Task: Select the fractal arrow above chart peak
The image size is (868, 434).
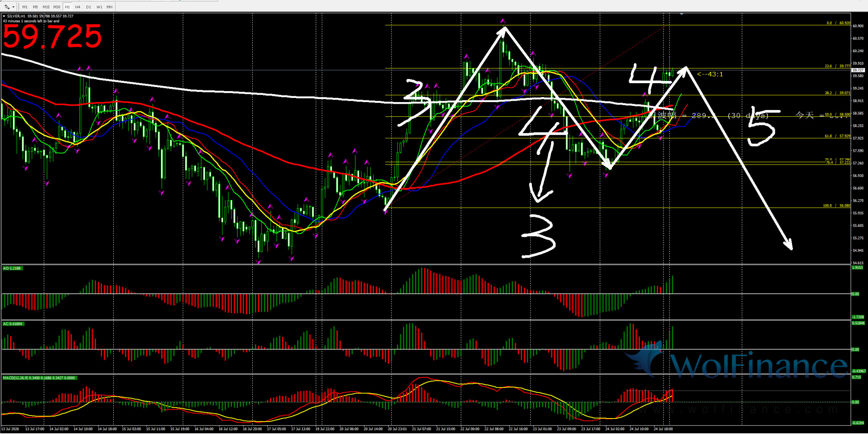Action: pos(502,21)
